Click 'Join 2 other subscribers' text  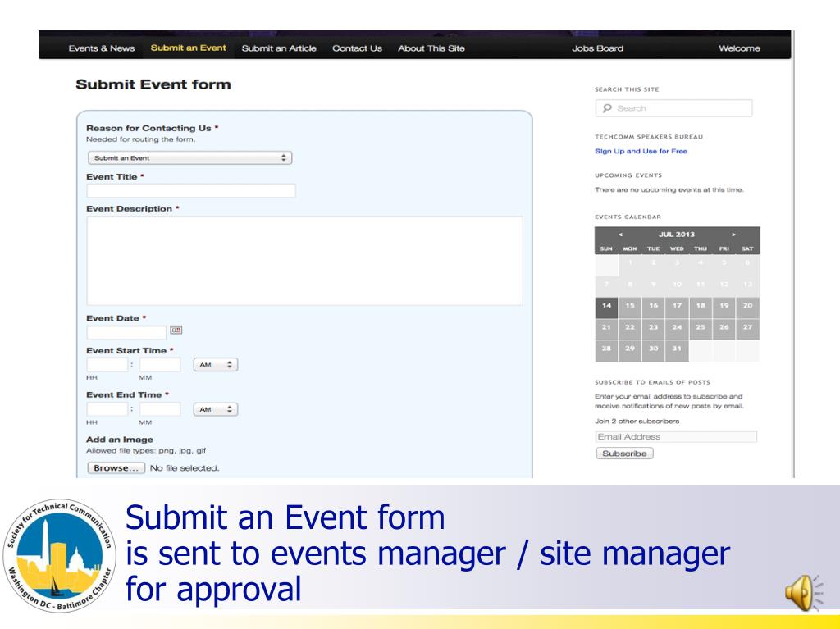pyautogui.click(x=637, y=422)
